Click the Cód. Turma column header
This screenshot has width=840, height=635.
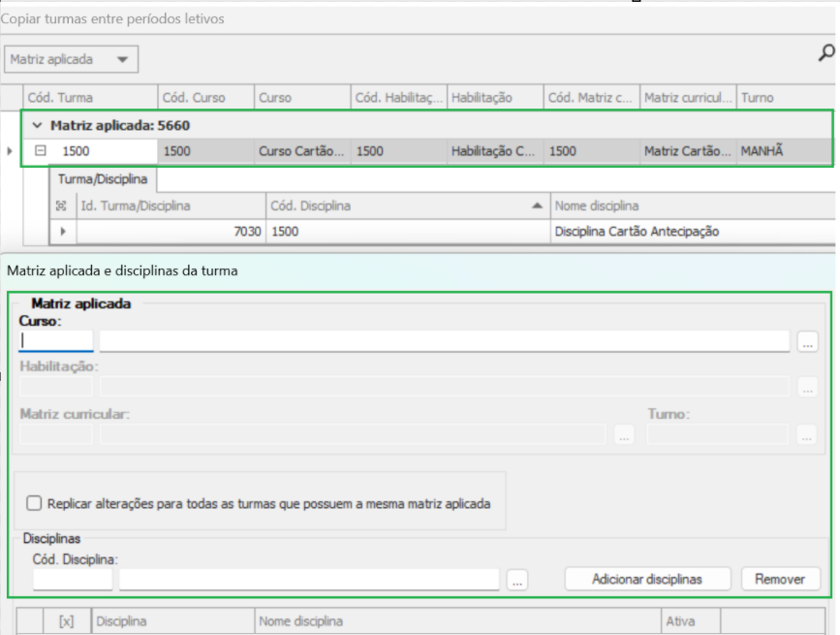90,98
